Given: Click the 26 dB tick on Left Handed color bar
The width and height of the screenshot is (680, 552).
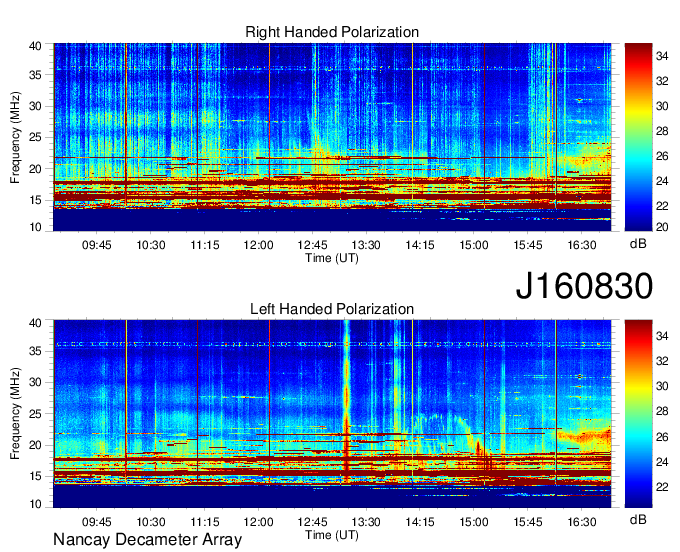Looking at the screenshot, I should 662,437.
